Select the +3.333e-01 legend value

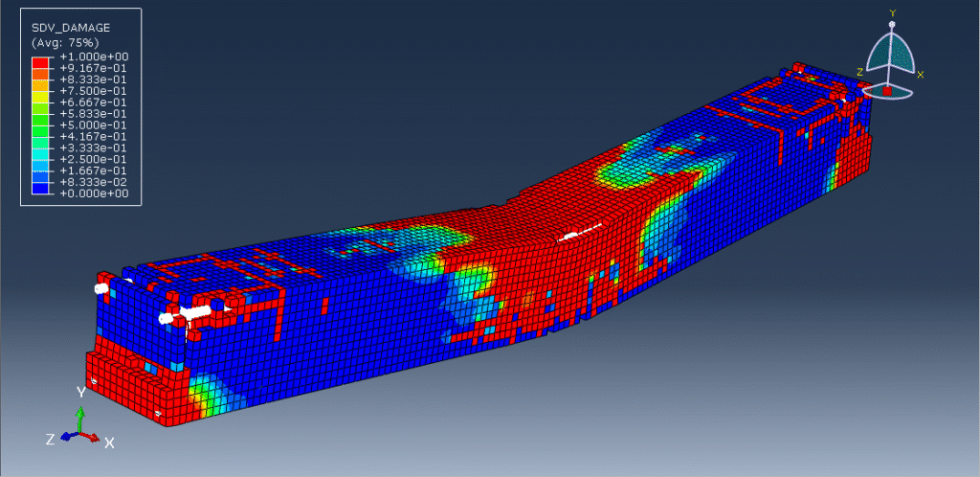tap(94, 148)
